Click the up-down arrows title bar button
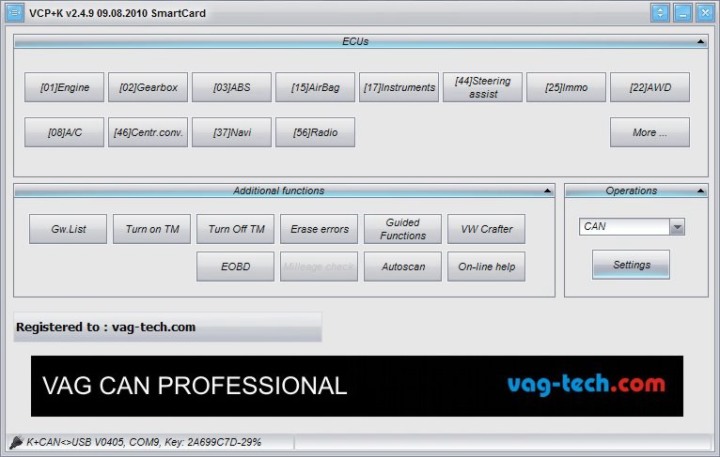Viewport: 720px width, 457px height. [660, 13]
